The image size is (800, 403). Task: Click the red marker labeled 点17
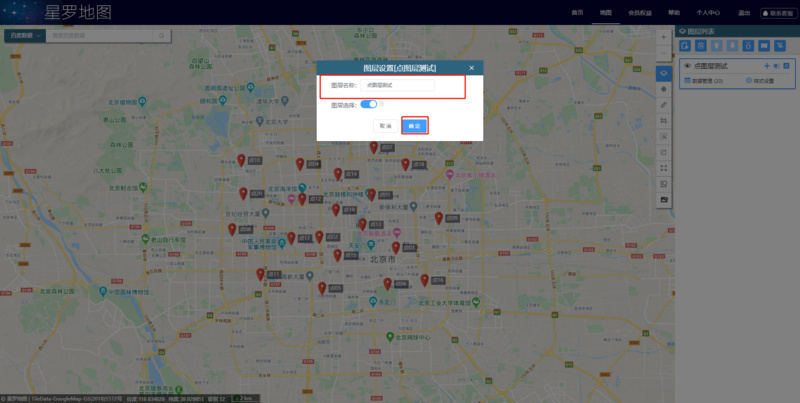pos(291,238)
